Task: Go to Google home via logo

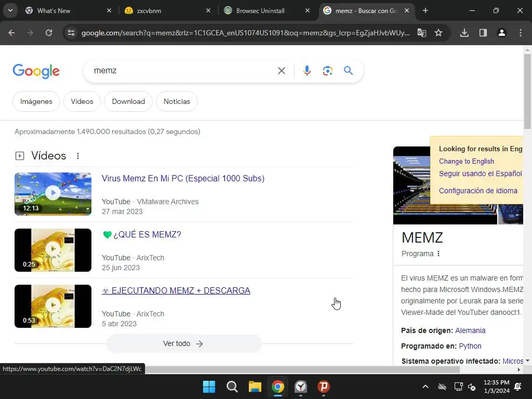Action: (36, 71)
